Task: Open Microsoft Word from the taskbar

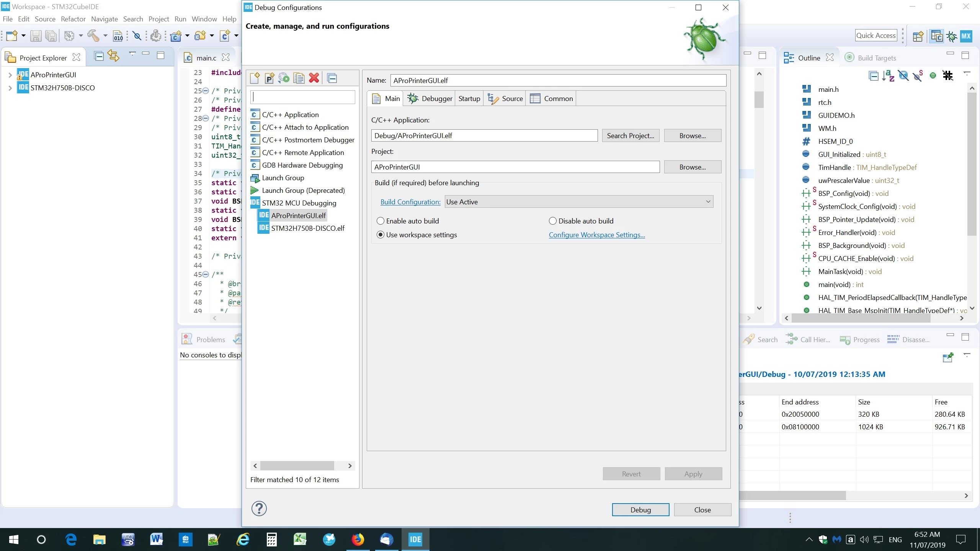Action: click(x=157, y=540)
